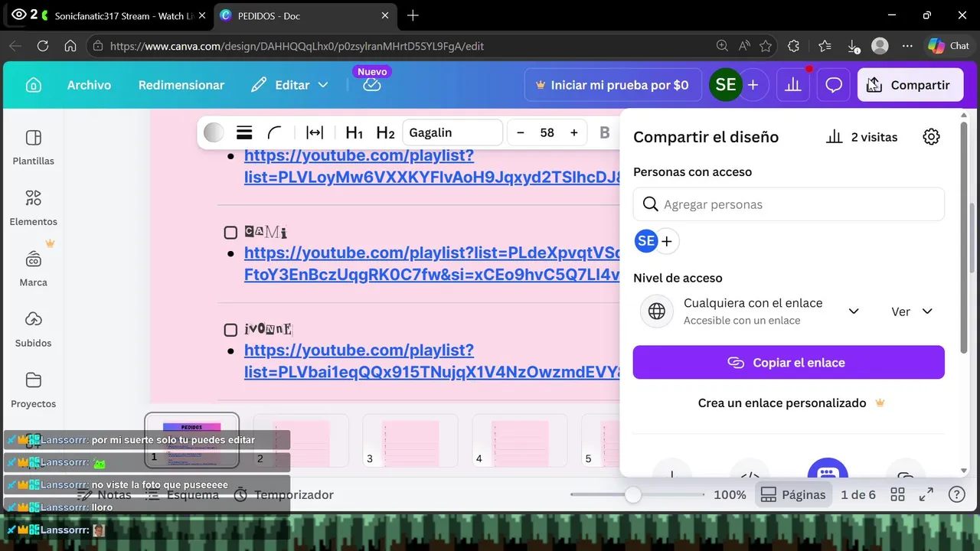The height and width of the screenshot is (551, 980).
Task: Start trial with Iniciar mi prueba button
Action: click(612, 85)
